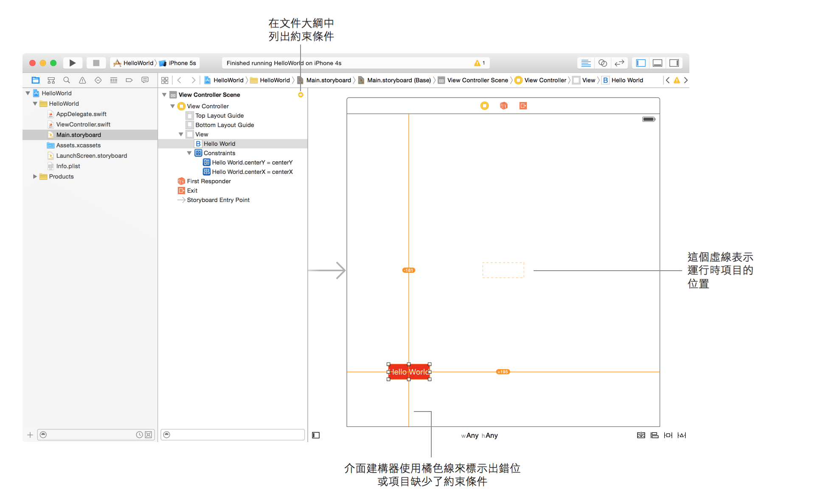Viewport: 832px width, 504px height.
Task: Go forward in editor history
Action: click(x=193, y=80)
